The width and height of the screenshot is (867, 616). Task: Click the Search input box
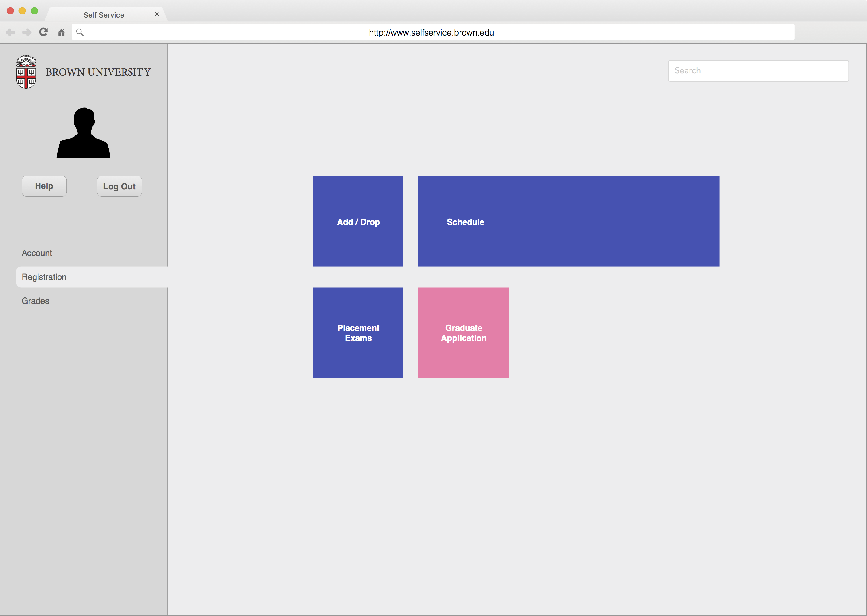click(x=758, y=70)
